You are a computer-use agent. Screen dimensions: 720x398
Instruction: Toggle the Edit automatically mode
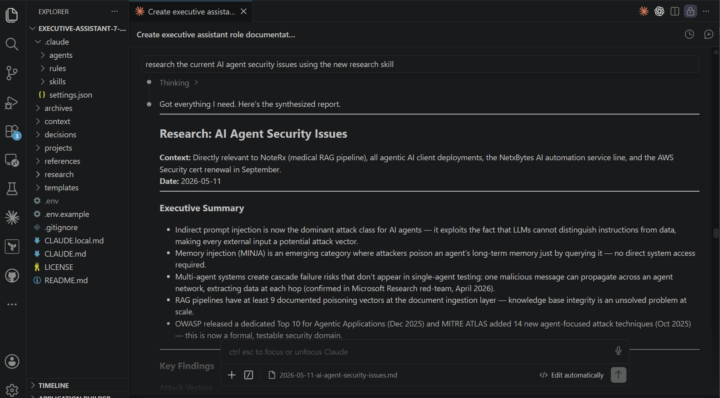[571, 375]
